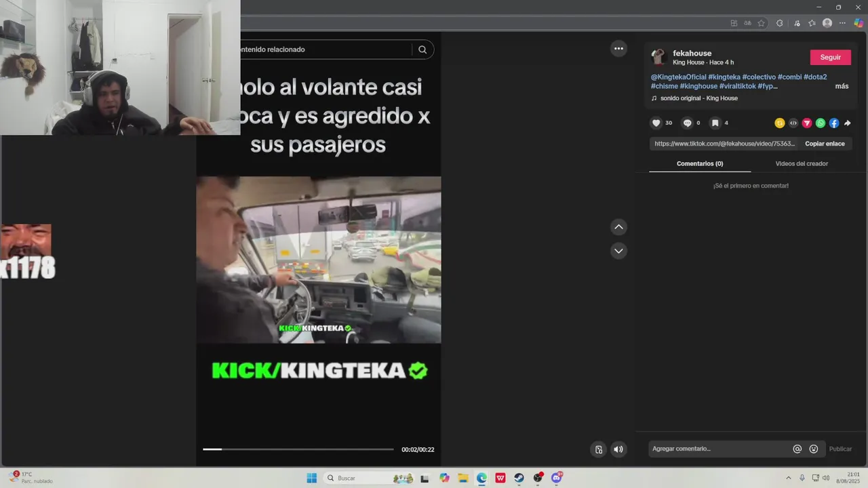Open the three-dot video options menu
This screenshot has width=868, height=488.
coord(618,48)
